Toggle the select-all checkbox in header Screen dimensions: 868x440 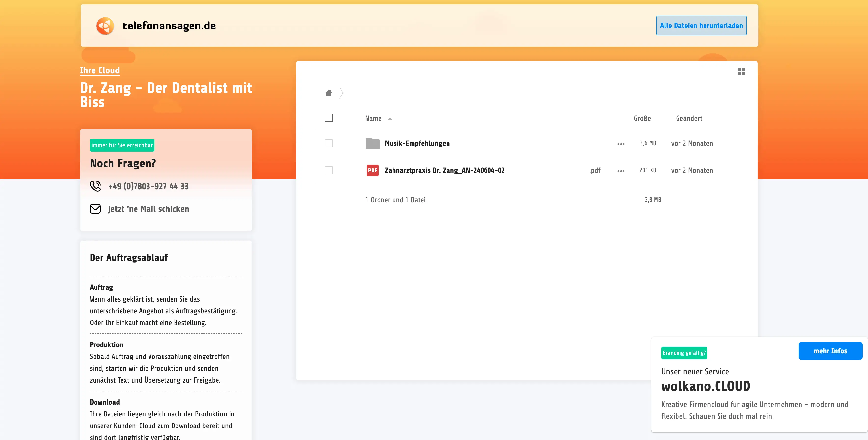click(x=329, y=118)
